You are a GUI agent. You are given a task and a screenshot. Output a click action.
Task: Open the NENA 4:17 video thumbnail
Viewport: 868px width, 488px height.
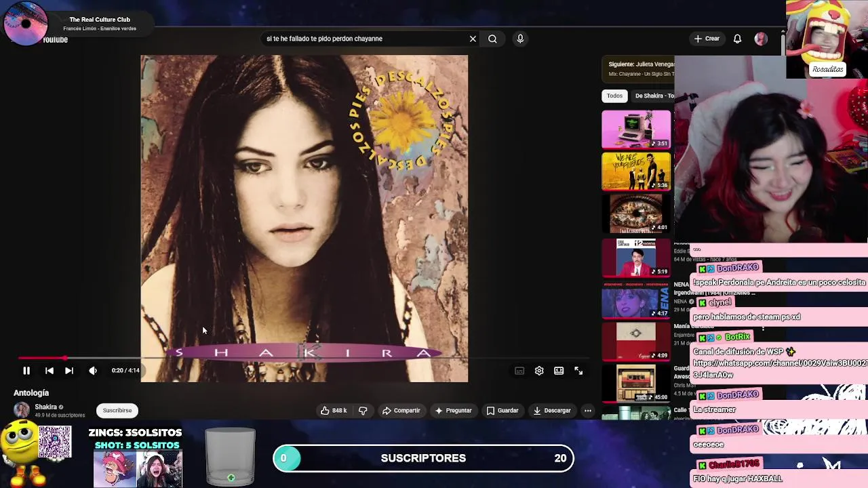pos(636,299)
